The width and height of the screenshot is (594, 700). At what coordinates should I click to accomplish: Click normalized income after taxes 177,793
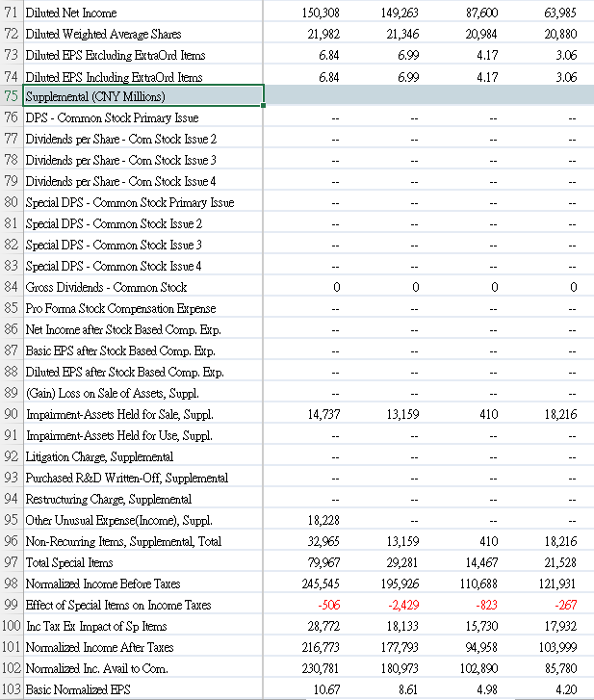tap(400, 647)
